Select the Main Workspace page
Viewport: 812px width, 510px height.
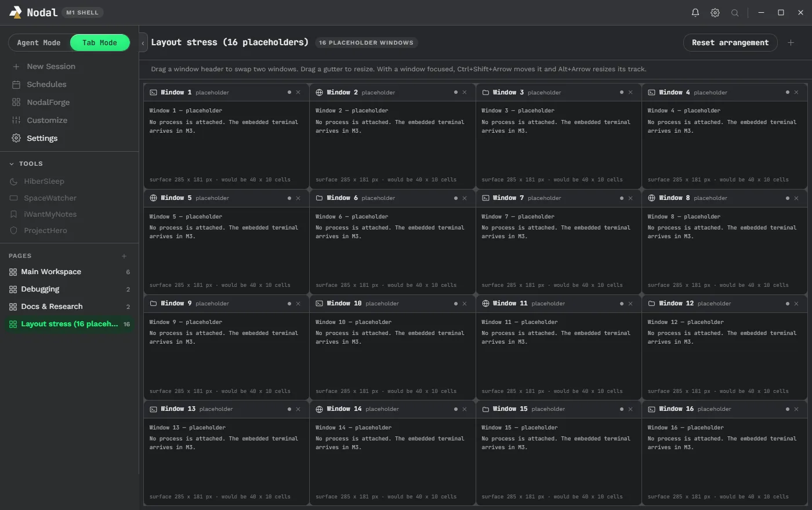tap(70, 272)
